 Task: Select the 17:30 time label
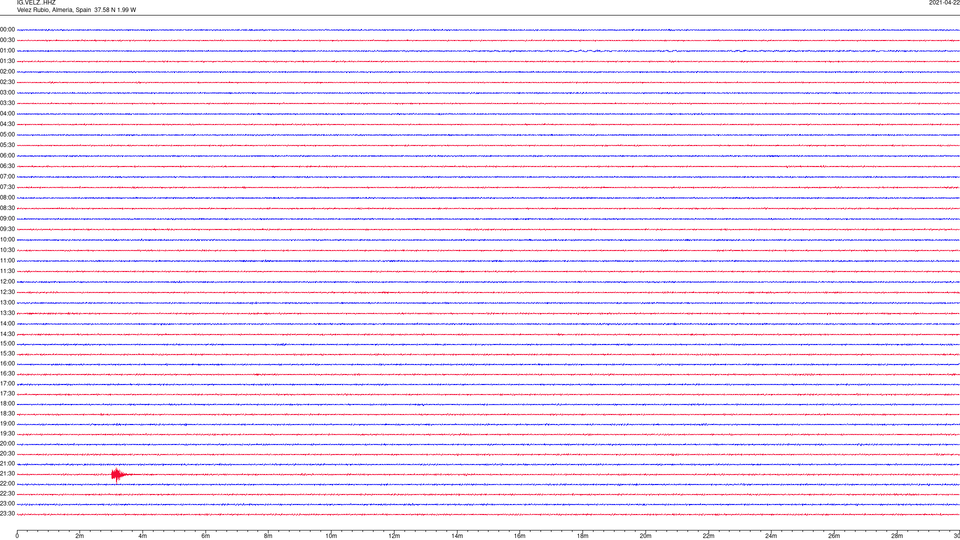point(7,394)
